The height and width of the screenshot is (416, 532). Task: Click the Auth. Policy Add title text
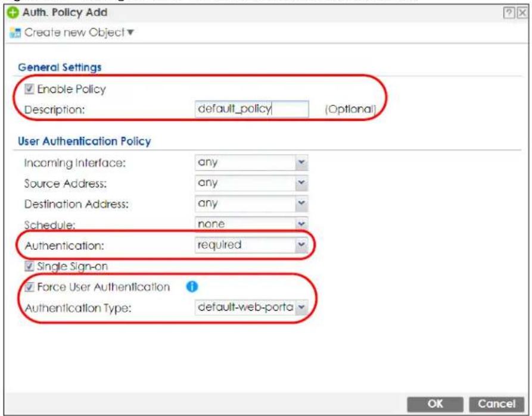click(x=65, y=12)
